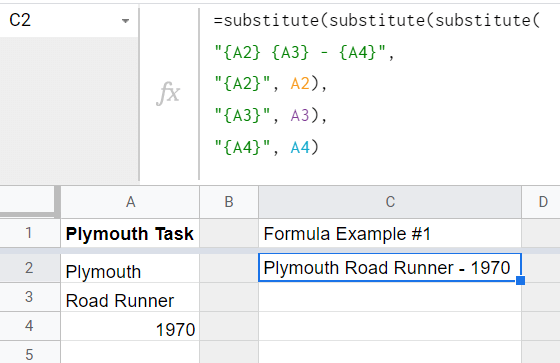Click the orange A2 reference in formula
Image resolution: width=560 pixels, height=363 pixels.
click(x=300, y=84)
